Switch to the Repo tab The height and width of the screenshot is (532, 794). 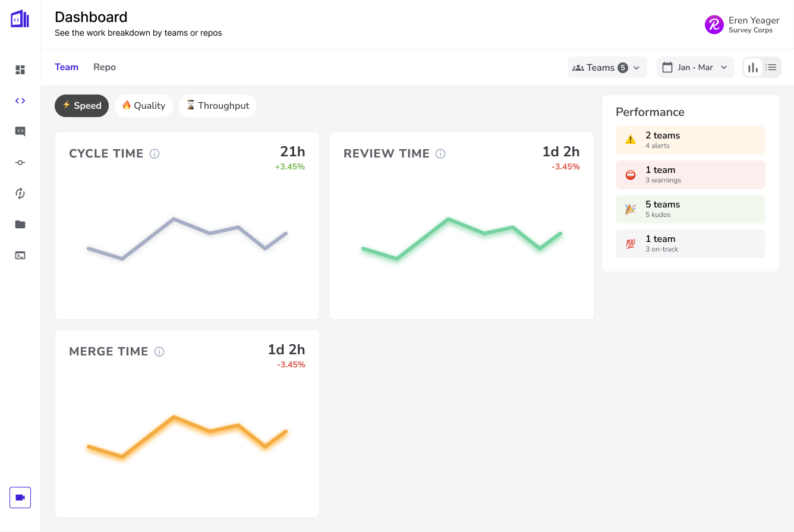click(105, 67)
